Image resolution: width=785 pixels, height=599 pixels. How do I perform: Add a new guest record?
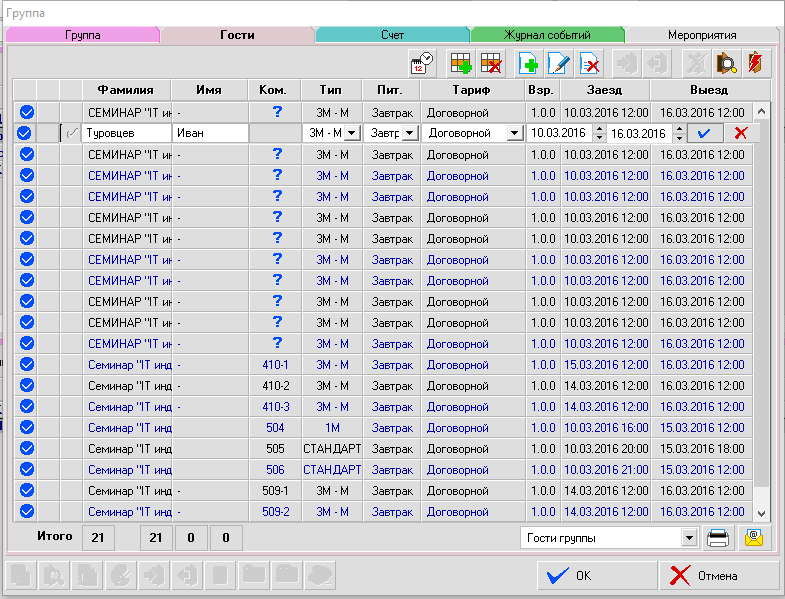click(x=529, y=63)
